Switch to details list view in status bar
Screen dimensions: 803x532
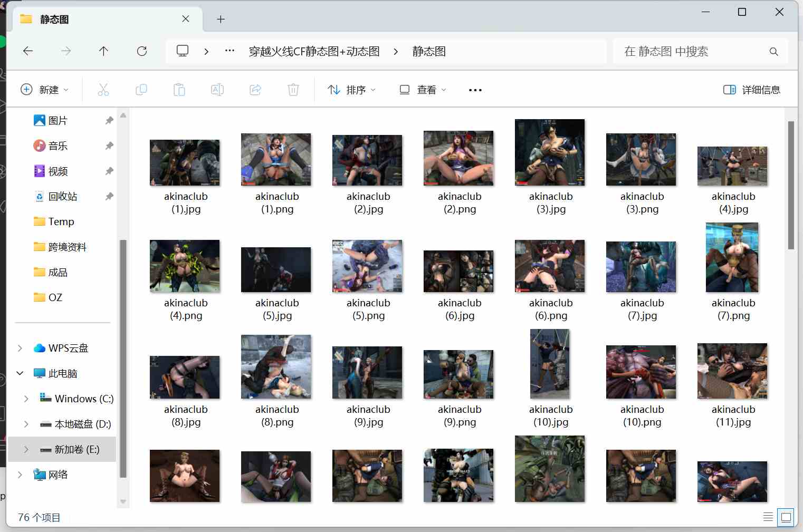(769, 517)
